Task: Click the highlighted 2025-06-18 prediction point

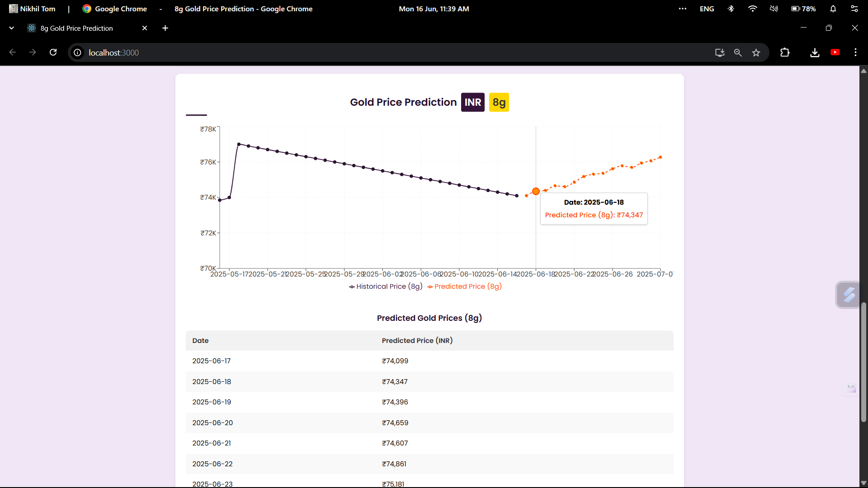Action: coord(536,192)
